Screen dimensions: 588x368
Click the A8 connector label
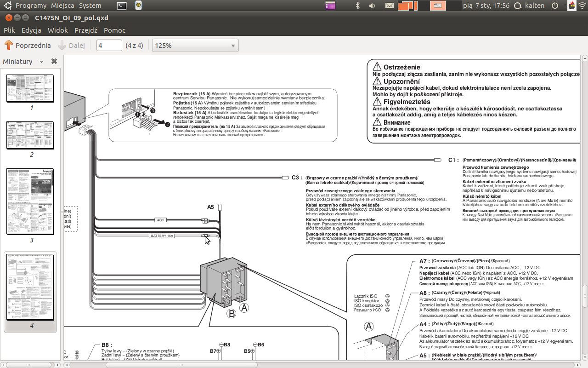click(424, 293)
